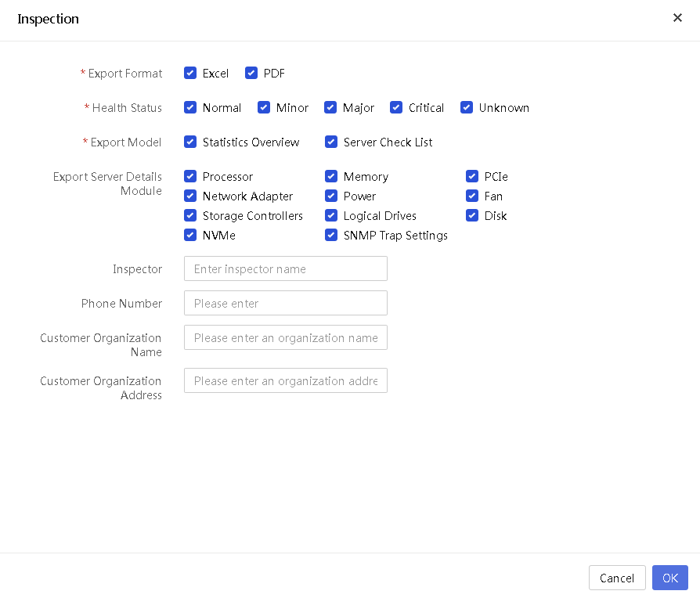Disable the Processor module checkbox
Viewport: 700px width, 598px height.
(190, 176)
